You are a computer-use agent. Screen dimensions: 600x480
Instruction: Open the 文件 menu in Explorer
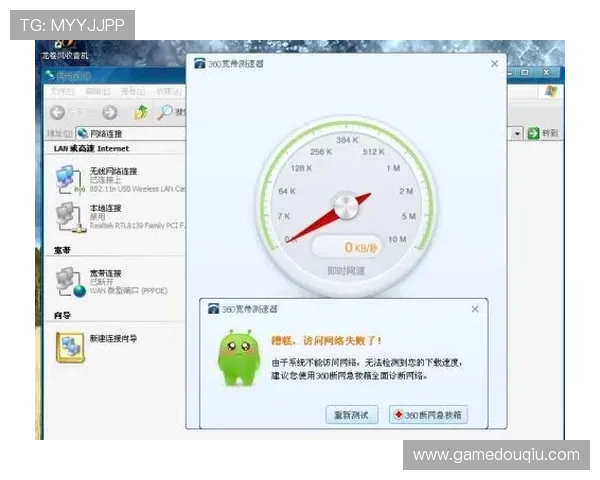[x=62, y=92]
